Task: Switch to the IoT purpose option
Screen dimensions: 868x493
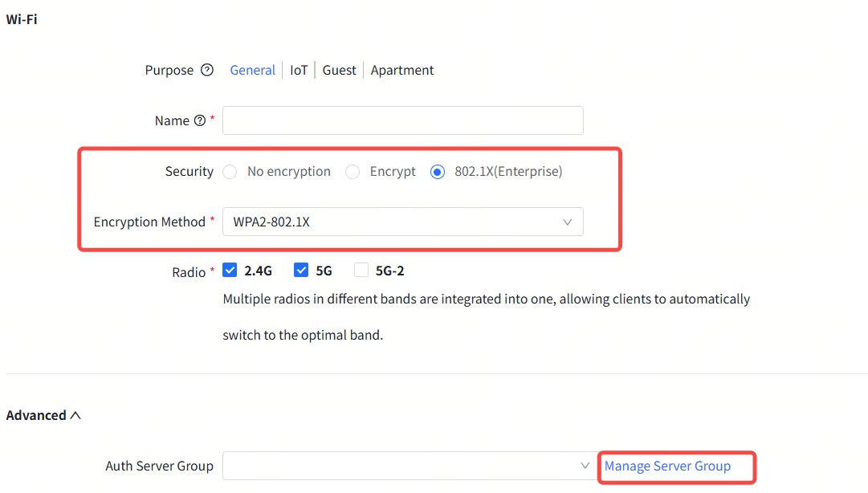Action: pyautogui.click(x=299, y=70)
